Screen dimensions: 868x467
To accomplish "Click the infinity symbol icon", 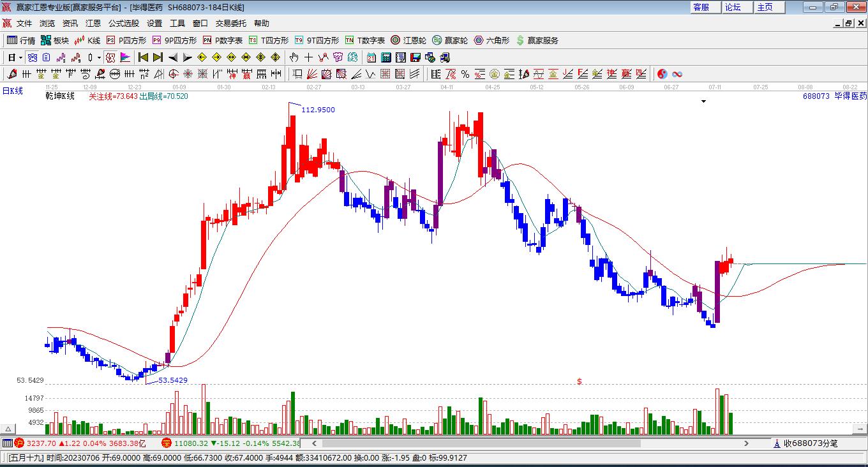I will click(x=677, y=74).
